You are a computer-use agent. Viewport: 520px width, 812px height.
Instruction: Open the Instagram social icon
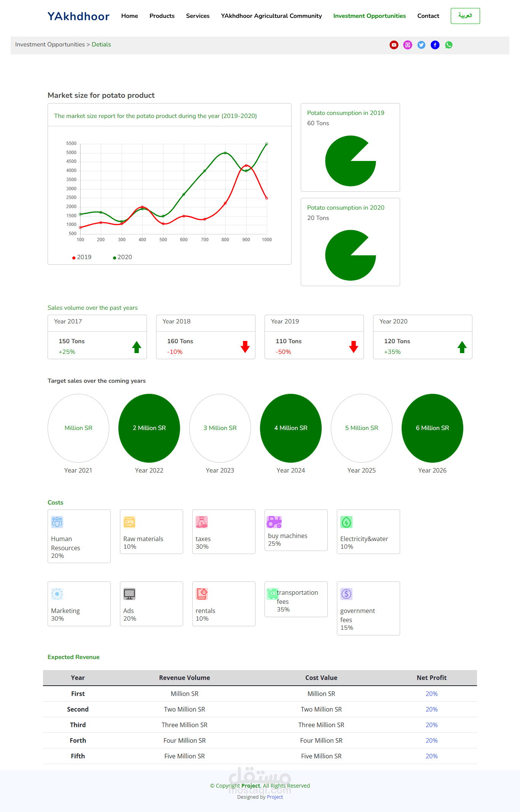[408, 45]
